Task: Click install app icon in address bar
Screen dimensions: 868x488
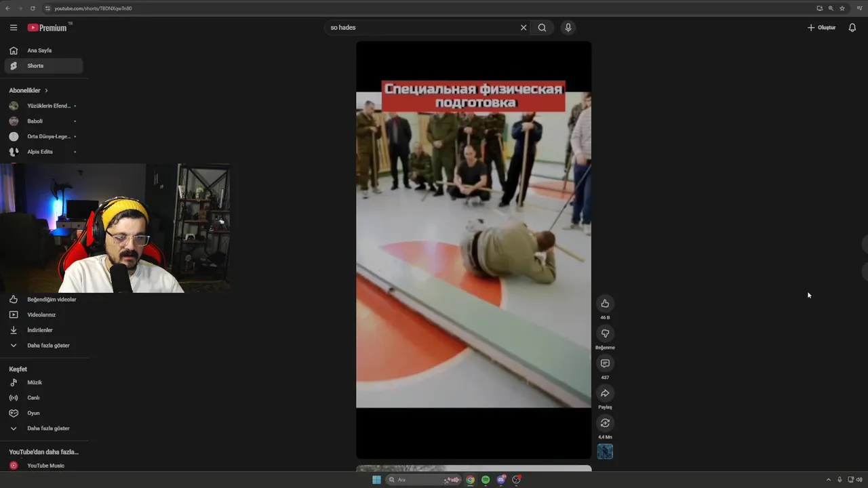Action: coord(819,8)
